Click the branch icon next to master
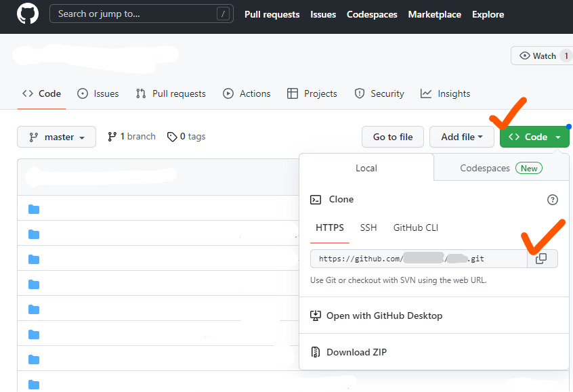This screenshot has height=392, width=573. (x=34, y=137)
